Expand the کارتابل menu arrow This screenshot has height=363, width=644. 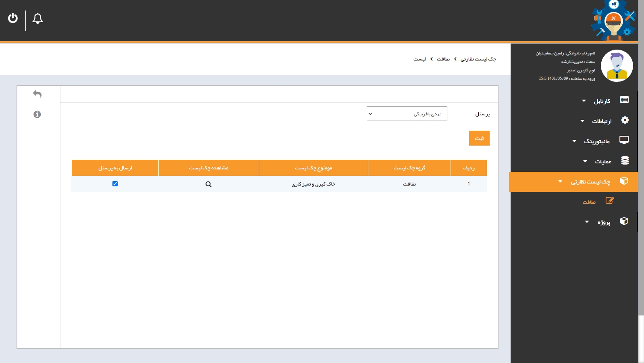584,101
